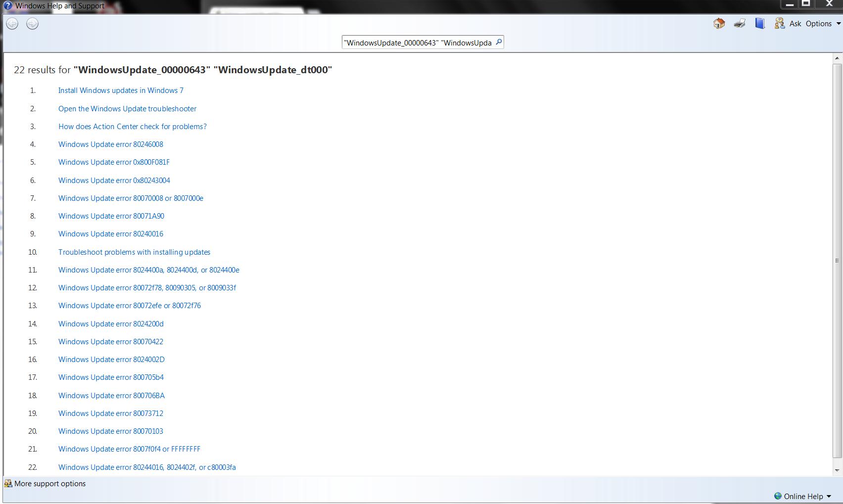Click the Windows Help and Support title icon
843x504 pixels.
[7, 5]
